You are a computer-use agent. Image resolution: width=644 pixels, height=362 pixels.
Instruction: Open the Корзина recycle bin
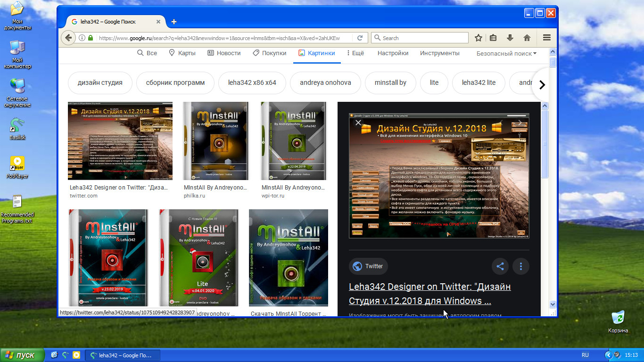coord(618,322)
